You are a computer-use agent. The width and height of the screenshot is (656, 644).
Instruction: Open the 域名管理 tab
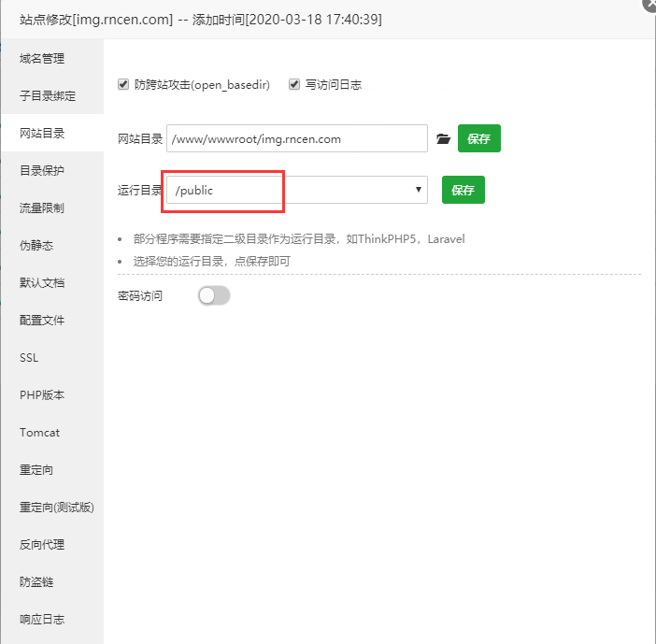52,58
